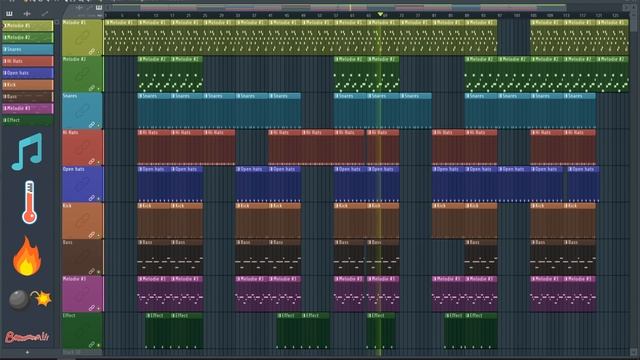
Task: Click the link icon on Kick track header
Action: [92, 235]
